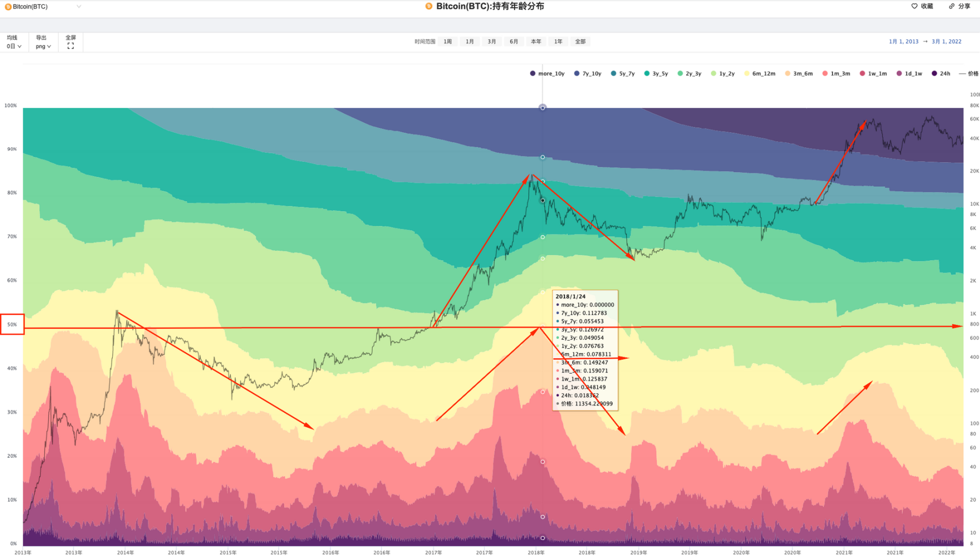980x560 pixels.
Task: Hide the 价格 price line in legend
Action: click(969, 73)
